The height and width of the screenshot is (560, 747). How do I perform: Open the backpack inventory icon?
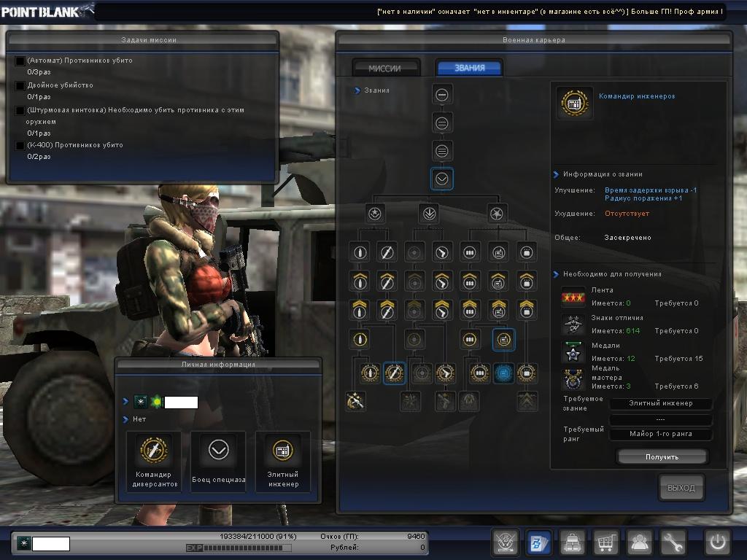[573, 543]
